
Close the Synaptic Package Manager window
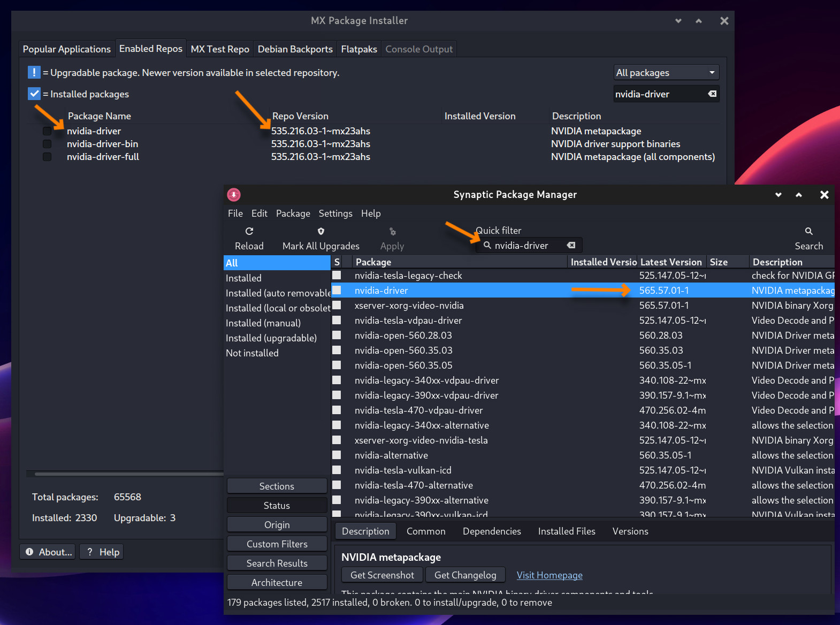coord(824,195)
